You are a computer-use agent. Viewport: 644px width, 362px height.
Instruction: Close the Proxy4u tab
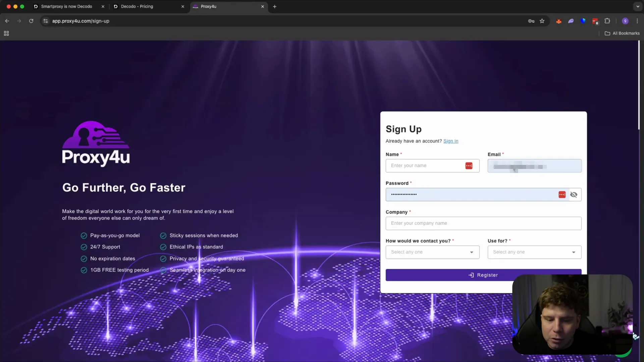(263, 6)
